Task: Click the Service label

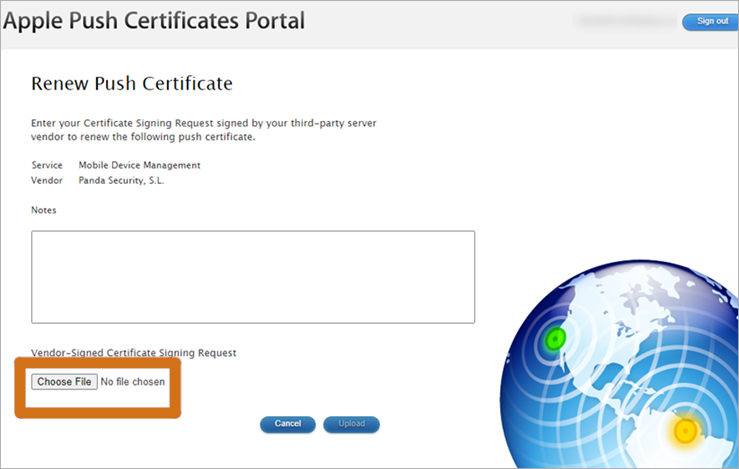Action: point(47,165)
